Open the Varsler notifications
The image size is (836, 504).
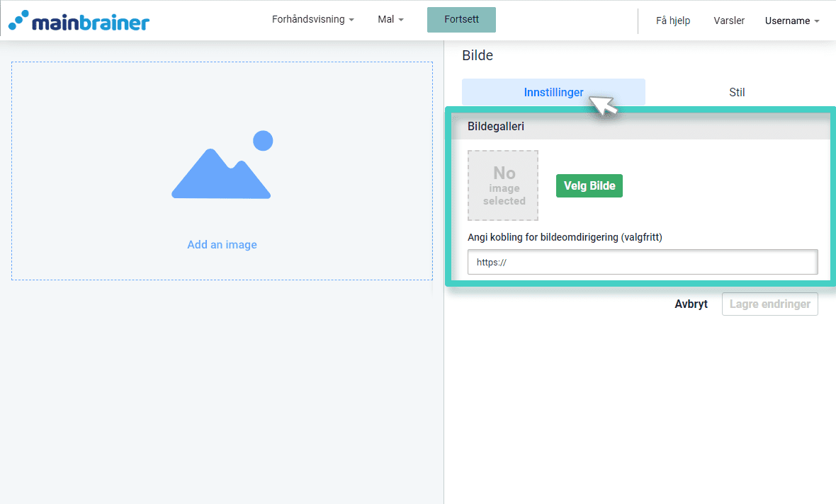[728, 21]
